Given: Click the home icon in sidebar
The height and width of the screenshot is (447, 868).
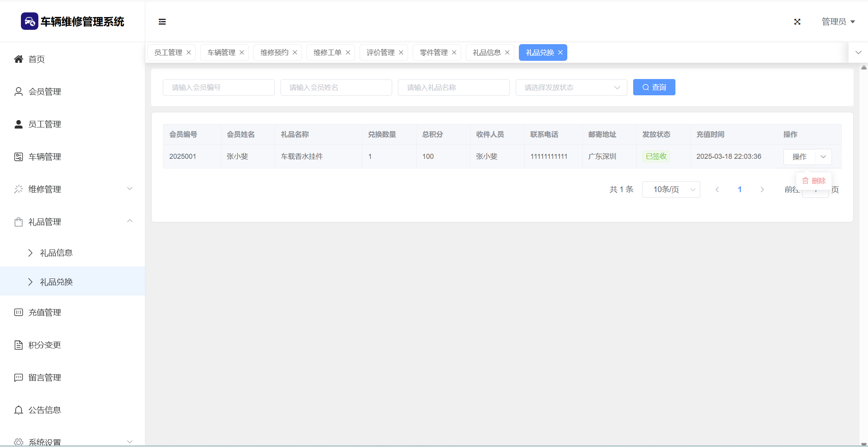Looking at the screenshot, I should click(18, 59).
